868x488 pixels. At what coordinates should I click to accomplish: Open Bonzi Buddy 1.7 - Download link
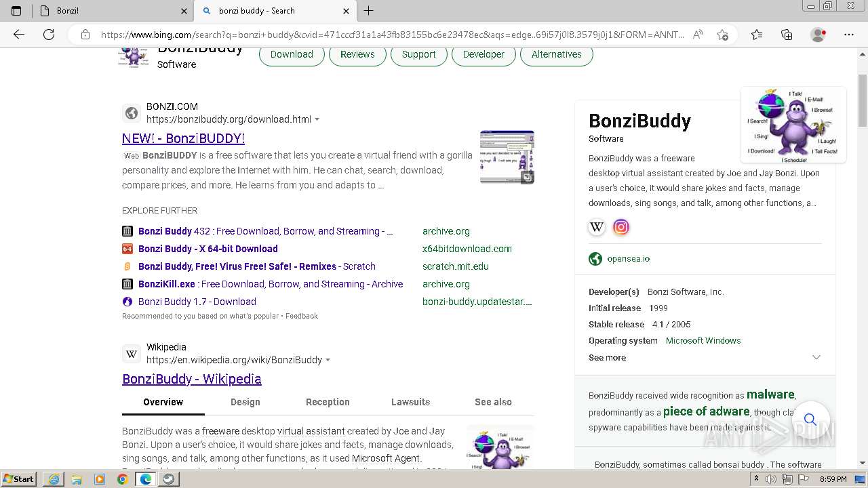click(197, 302)
